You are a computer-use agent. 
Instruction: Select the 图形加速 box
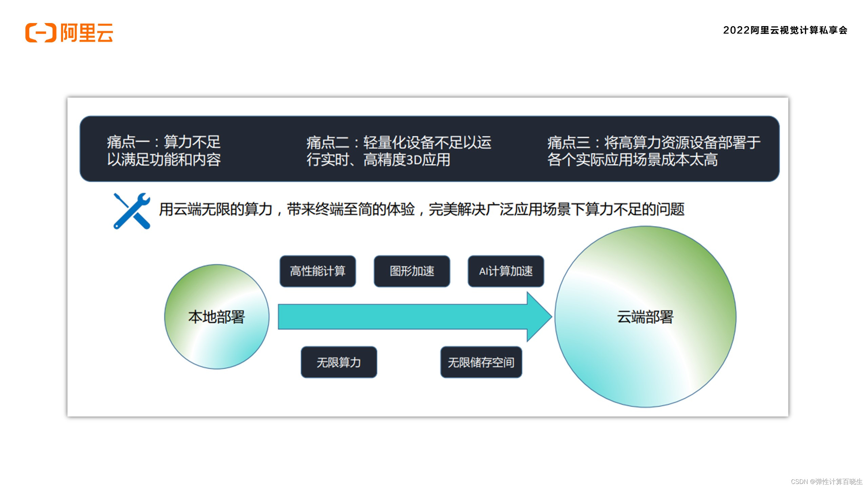pos(412,271)
